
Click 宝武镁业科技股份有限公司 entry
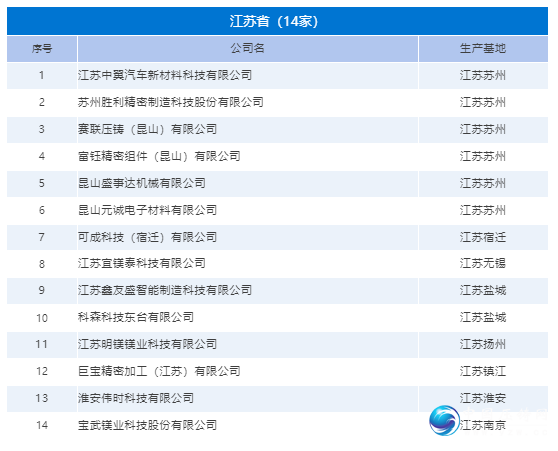coord(147,425)
